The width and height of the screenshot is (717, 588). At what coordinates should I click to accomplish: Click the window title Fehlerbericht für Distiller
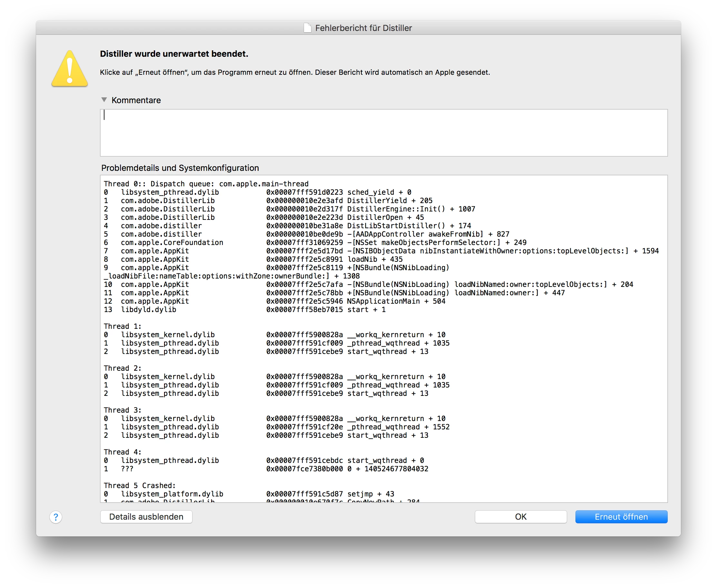[x=363, y=28]
